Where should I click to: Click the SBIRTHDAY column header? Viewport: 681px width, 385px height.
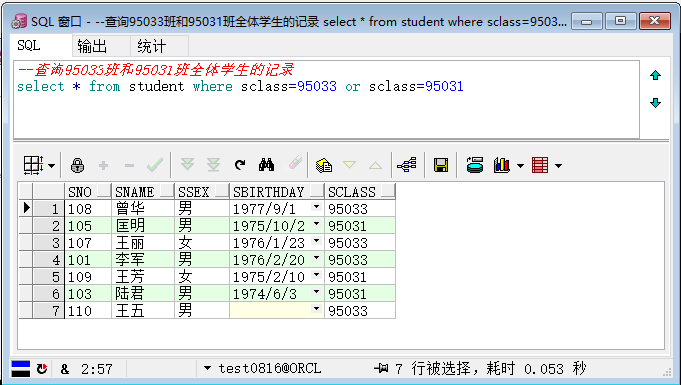[x=277, y=192]
